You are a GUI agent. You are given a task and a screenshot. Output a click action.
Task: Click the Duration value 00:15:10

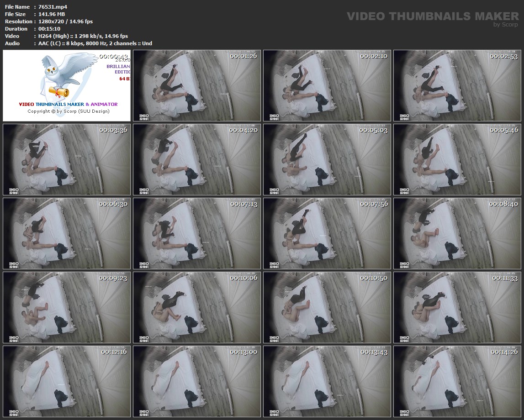tap(49, 29)
